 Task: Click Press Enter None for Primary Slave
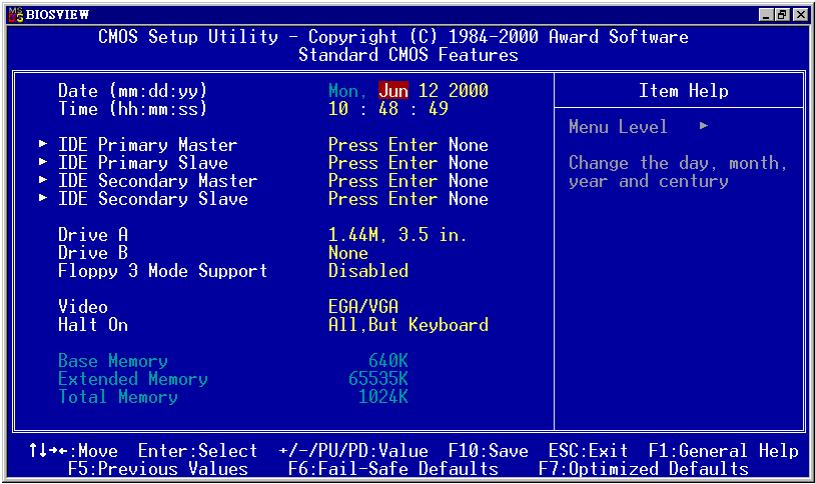pyautogui.click(x=408, y=163)
